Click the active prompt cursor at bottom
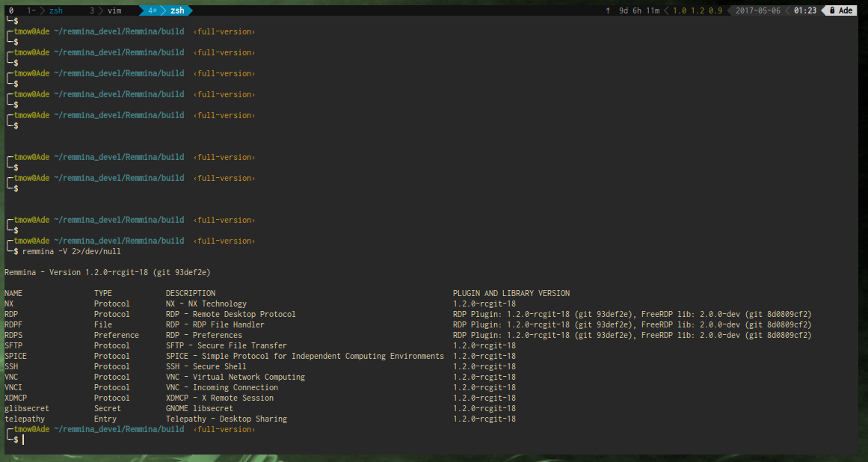The image size is (868, 462). (x=23, y=440)
